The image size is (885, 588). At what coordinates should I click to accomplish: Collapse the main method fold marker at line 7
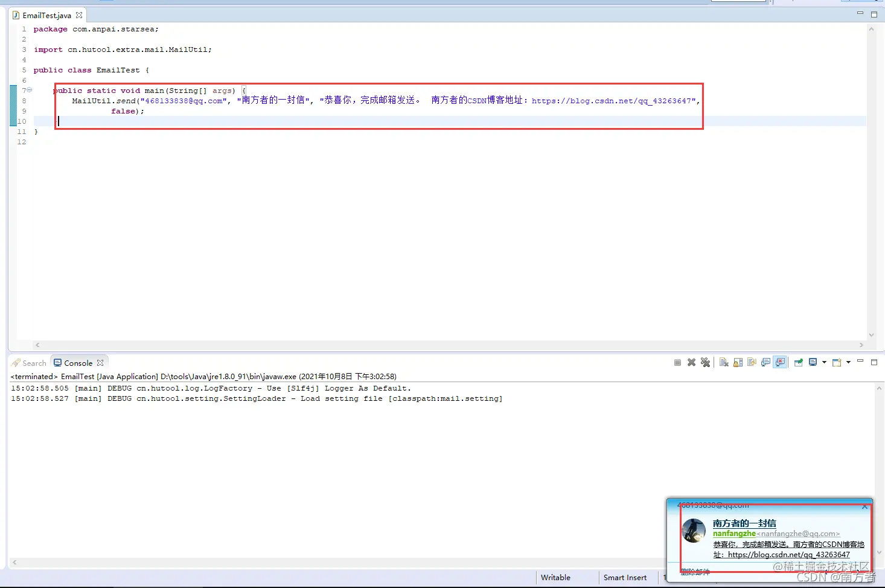click(x=29, y=90)
